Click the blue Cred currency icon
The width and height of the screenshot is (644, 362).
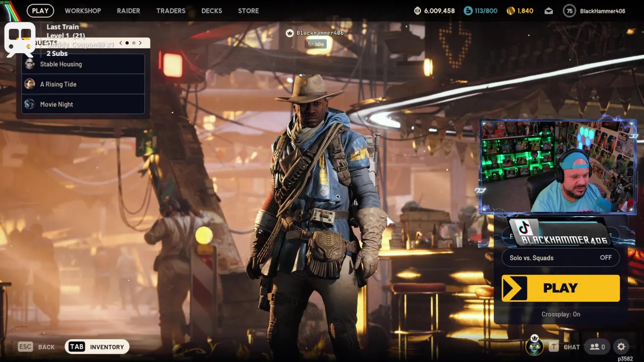tap(468, 11)
